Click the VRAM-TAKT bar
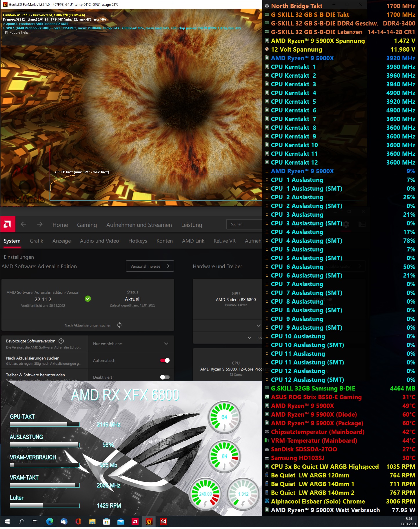 click(x=45, y=485)
